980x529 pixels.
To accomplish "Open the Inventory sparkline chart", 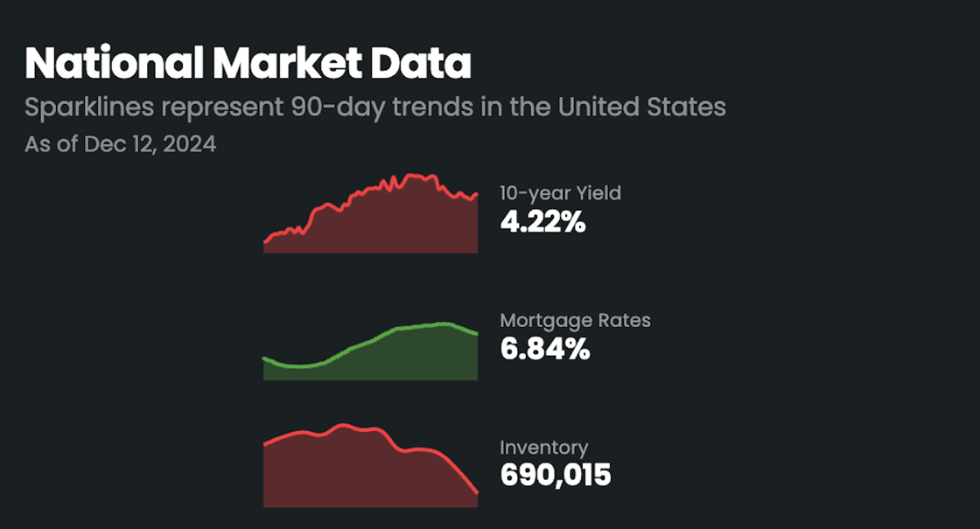I will pyautogui.click(x=370, y=468).
